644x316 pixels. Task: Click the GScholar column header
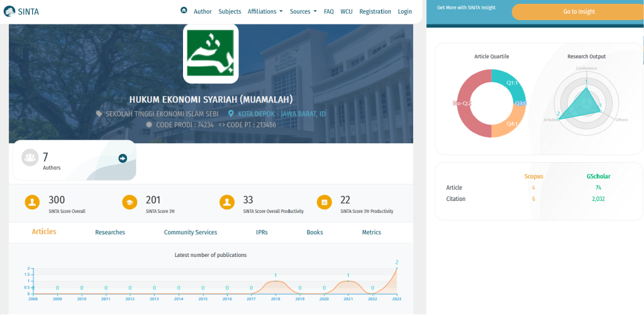[x=598, y=177]
